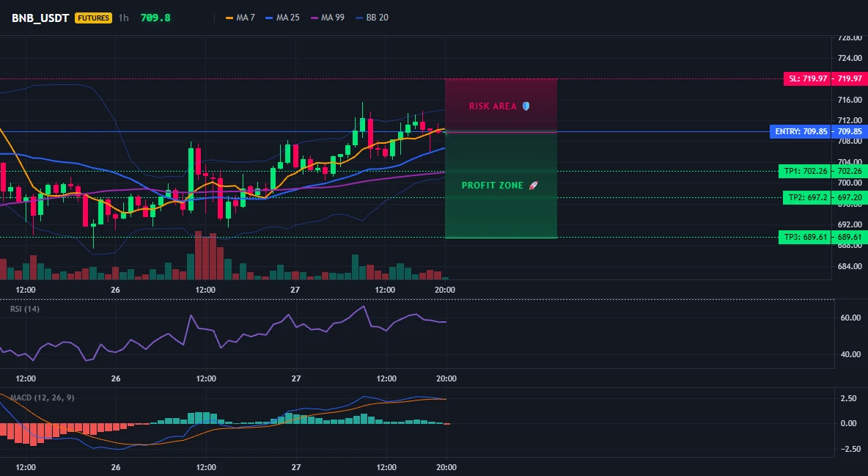This screenshot has width=868, height=476.
Task: Click 20:00 on the MACD time axis
Action: 446,467
